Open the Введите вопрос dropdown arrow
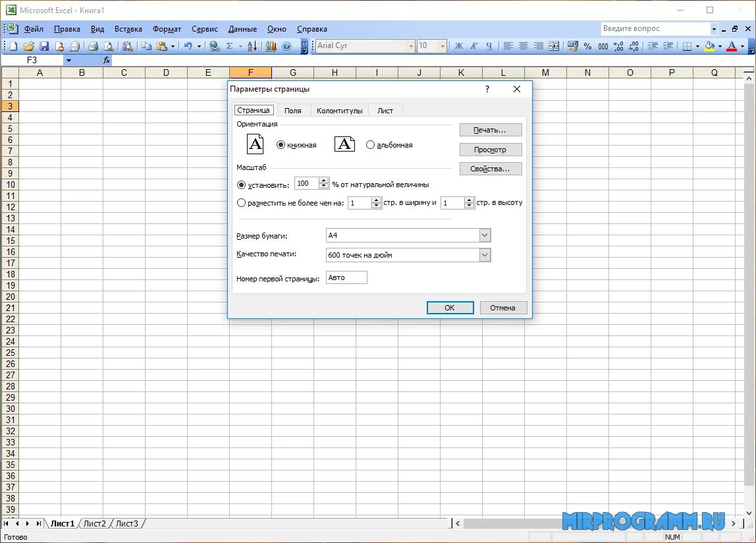Screen dimensions: 756x543 pyautogui.click(x=714, y=29)
